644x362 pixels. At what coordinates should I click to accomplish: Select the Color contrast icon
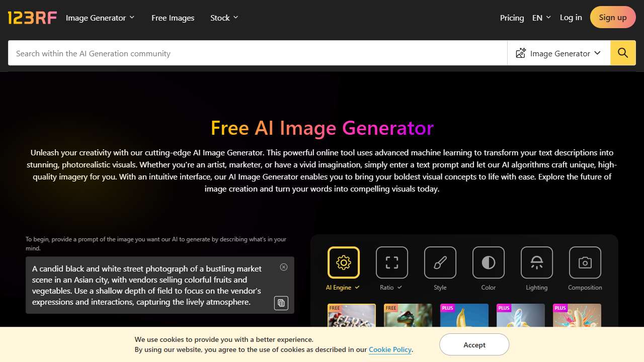(x=488, y=262)
